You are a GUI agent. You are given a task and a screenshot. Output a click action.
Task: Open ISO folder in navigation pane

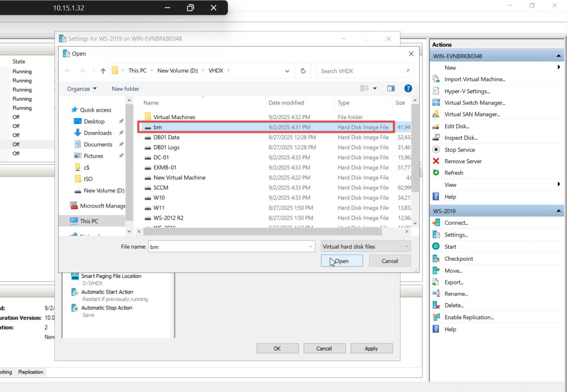pyautogui.click(x=88, y=179)
